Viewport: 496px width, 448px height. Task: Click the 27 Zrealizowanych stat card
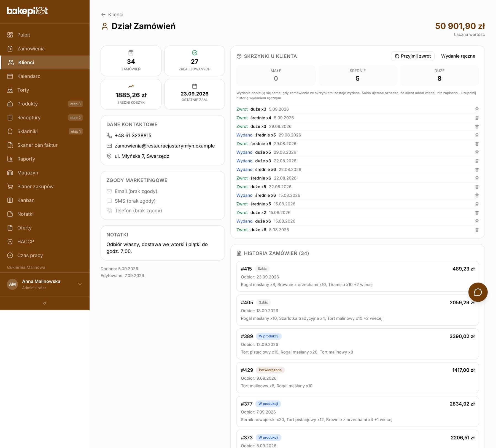click(195, 61)
